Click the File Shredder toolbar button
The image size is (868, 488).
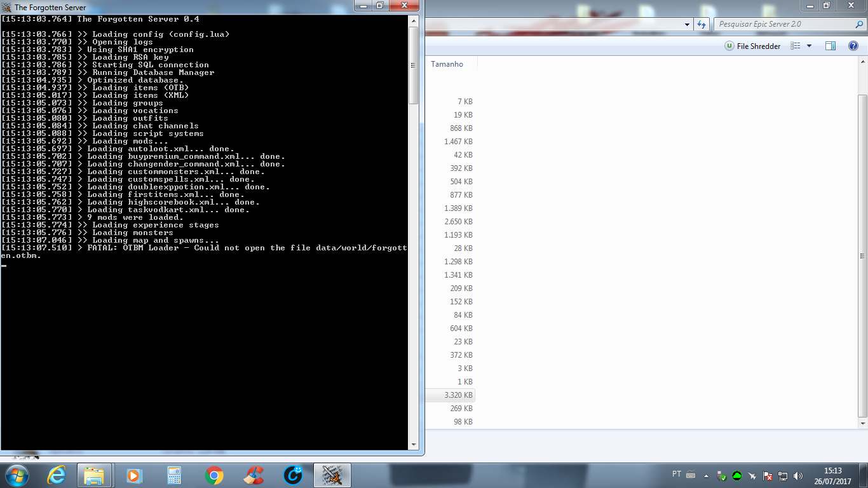tap(752, 46)
